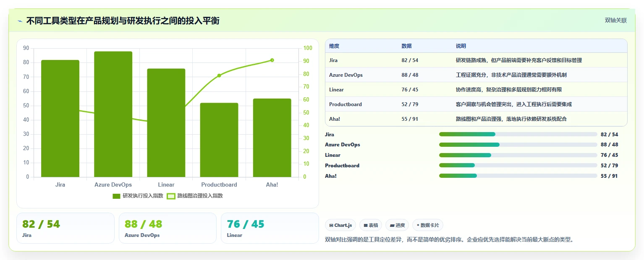Click the 数据 column header
644x260 pixels.
406,46
